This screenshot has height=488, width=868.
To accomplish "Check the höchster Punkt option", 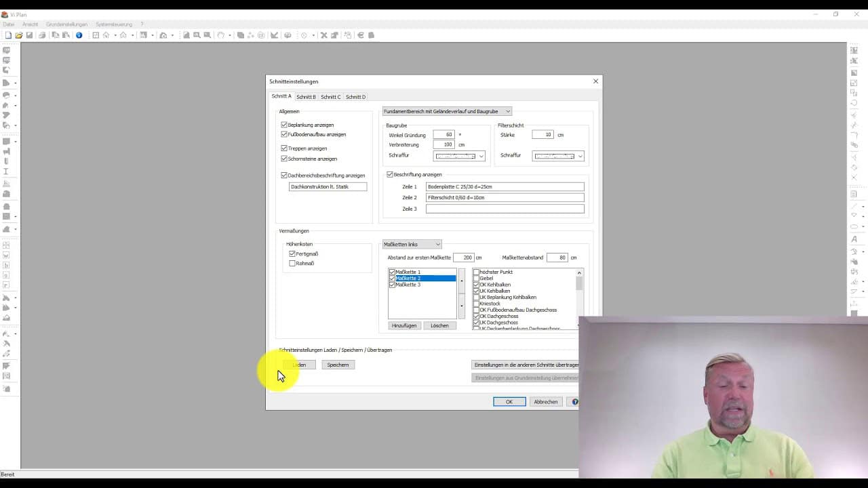I will tap(476, 272).
